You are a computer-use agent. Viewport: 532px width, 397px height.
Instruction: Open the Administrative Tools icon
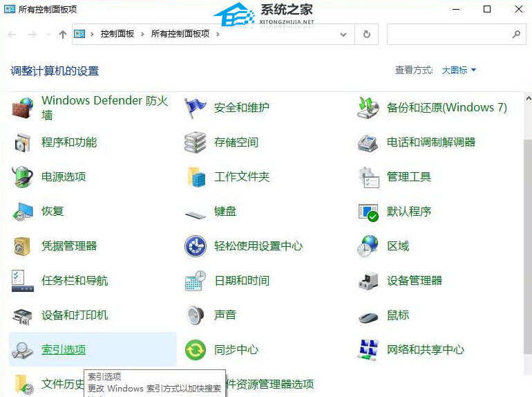point(368,177)
